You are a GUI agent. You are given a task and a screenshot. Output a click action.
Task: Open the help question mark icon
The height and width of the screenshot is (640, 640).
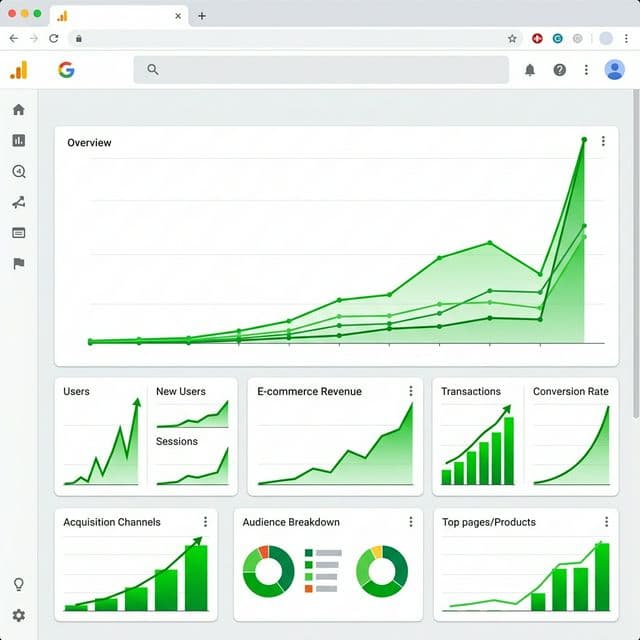point(559,70)
